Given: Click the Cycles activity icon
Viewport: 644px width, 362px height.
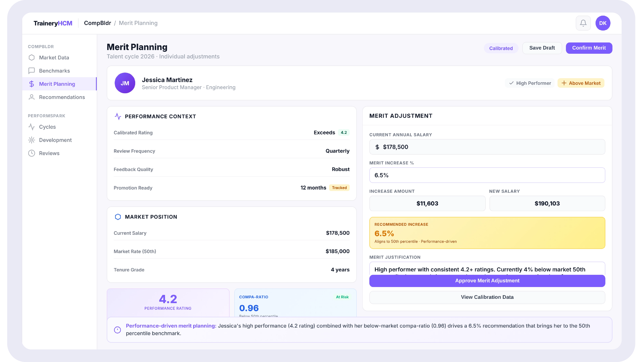Looking at the screenshot, I should click(32, 127).
